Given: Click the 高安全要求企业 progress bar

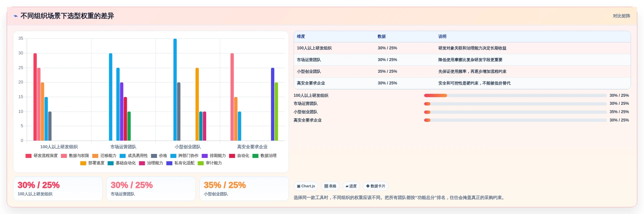Looking at the screenshot, I should click(515, 120).
